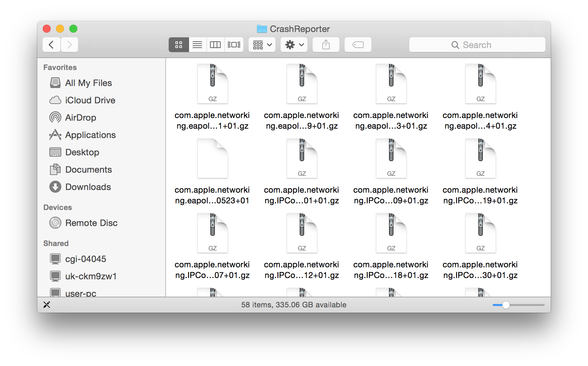Go forward to the next folder
Viewport: 588px width, 366px height.
[69, 45]
